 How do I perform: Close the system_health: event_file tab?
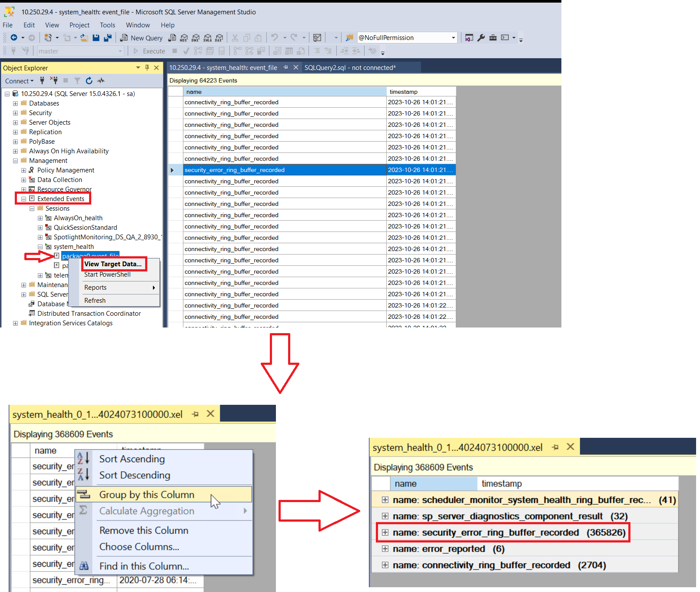coord(295,67)
